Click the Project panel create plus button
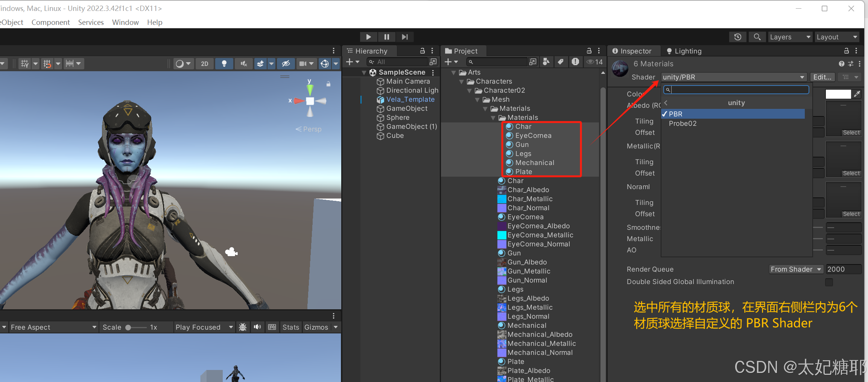The height and width of the screenshot is (382, 868). [x=451, y=62]
